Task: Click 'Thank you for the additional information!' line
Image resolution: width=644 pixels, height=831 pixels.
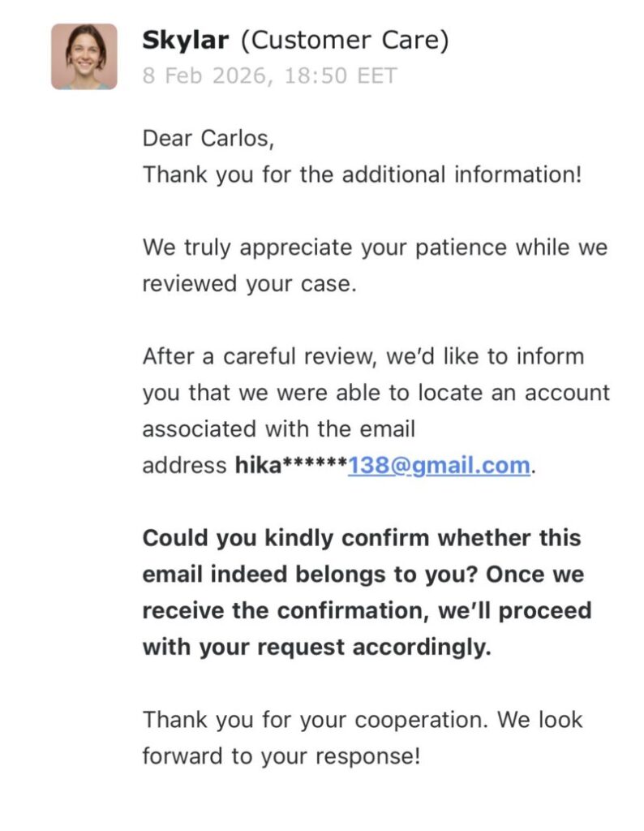Action: click(362, 174)
